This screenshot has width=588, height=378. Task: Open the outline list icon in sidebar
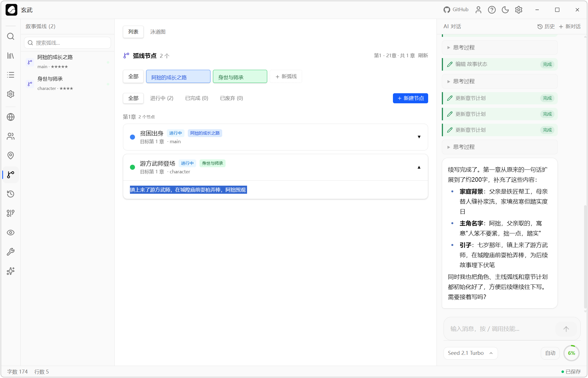click(11, 75)
